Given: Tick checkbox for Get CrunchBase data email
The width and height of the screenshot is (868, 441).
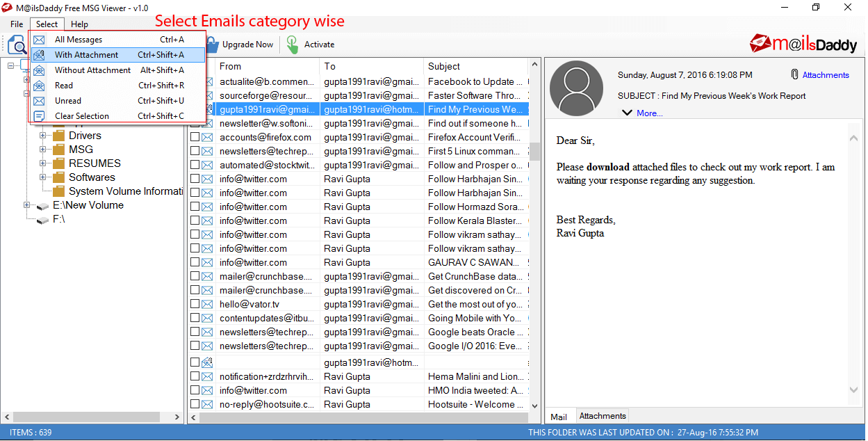Looking at the screenshot, I should pyautogui.click(x=195, y=276).
